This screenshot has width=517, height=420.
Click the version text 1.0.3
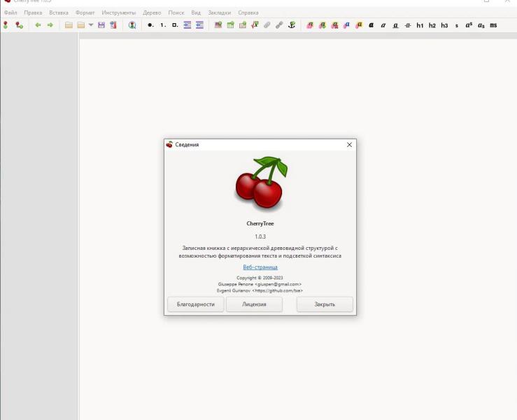coord(260,237)
